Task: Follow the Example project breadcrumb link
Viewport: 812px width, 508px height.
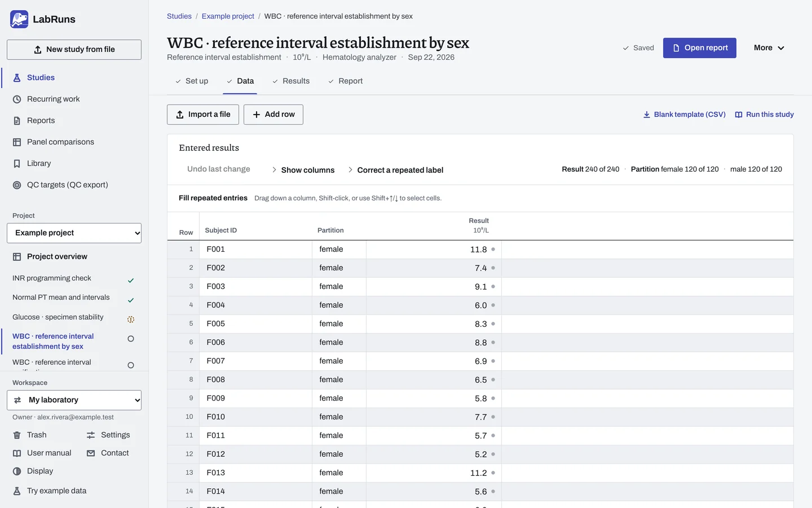Action: pyautogui.click(x=228, y=16)
